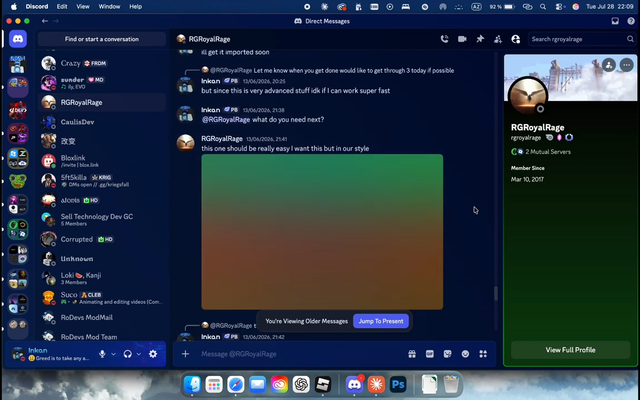Open the sticker picker
The height and width of the screenshot is (400, 640).
[447, 354]
